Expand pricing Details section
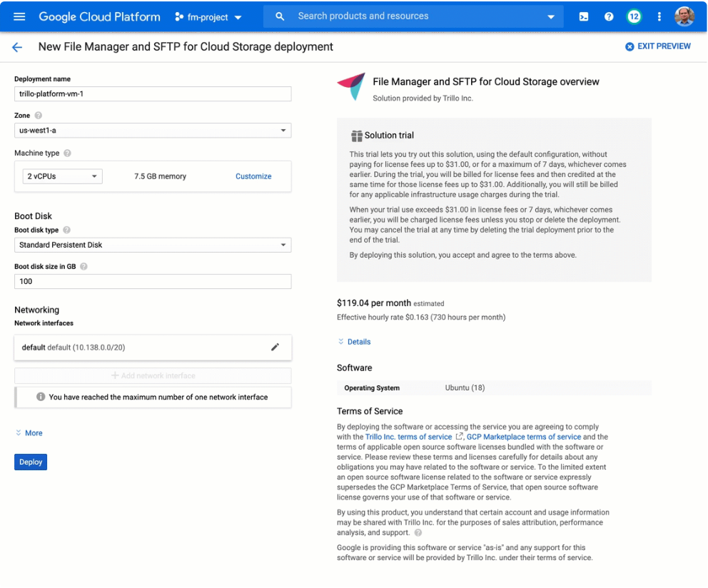This screenshot has height=588, width=708. pos(354,341)
